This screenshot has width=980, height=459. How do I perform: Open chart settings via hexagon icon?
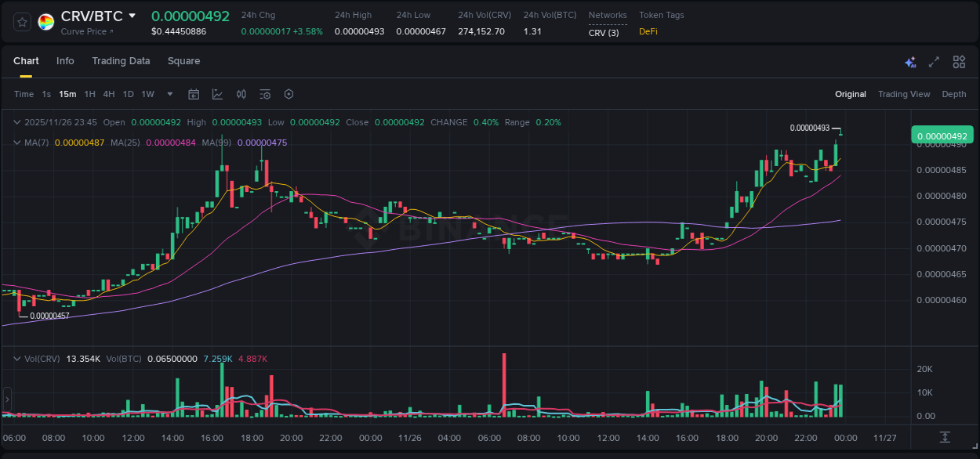click(288, 94)
